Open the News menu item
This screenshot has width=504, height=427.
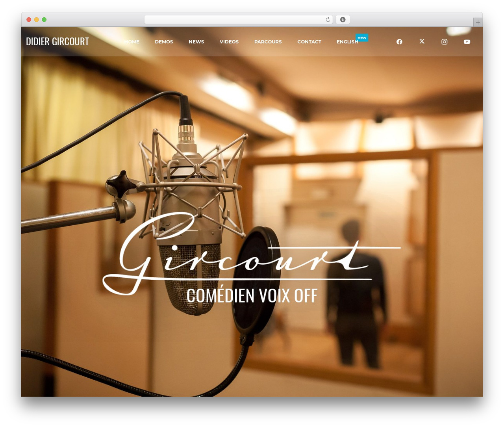[196, 42]
